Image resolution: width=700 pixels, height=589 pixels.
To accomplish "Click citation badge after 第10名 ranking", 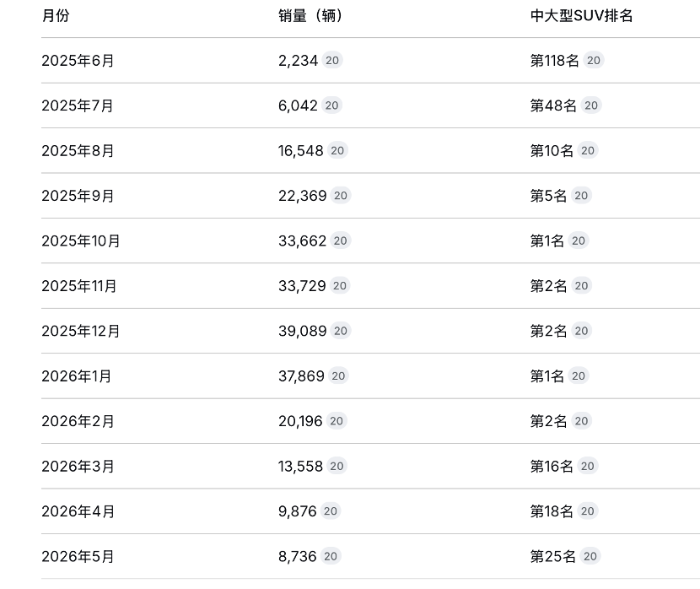I will [x=588, y=150].
